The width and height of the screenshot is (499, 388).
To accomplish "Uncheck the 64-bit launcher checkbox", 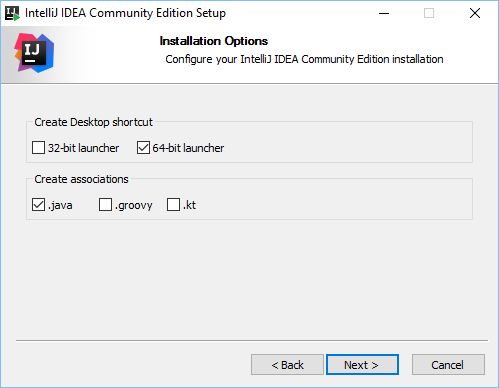I will (143, 147).
